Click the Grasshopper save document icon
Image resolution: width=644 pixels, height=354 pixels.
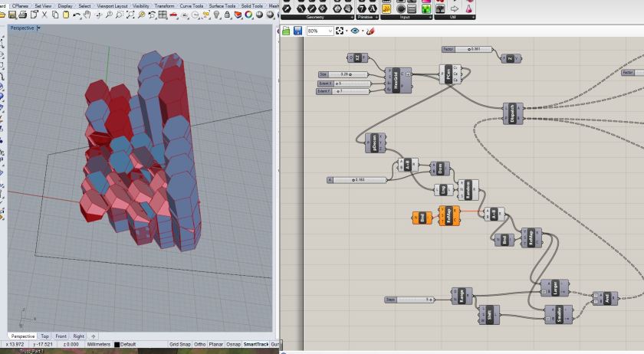tap(297, 31)
